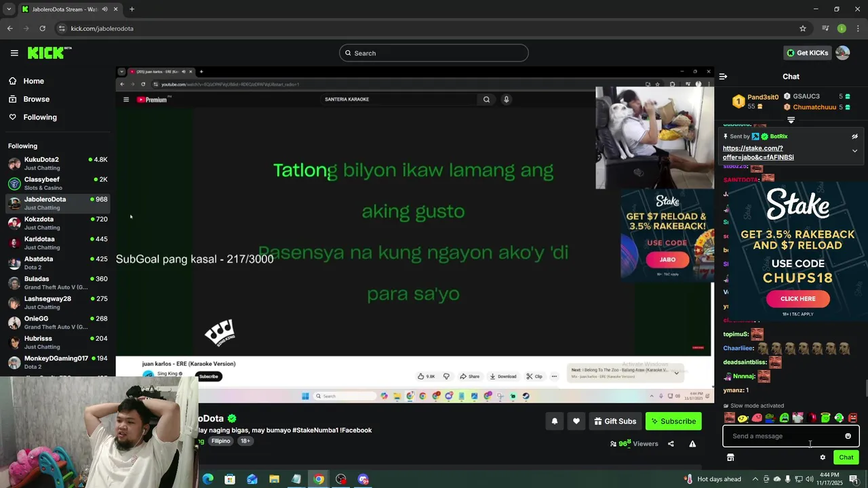Image resolution: width=868 pixels, height=488 pixels.
Task: Open Kokzdota channel from following list
Action: (x=58, y=223)
